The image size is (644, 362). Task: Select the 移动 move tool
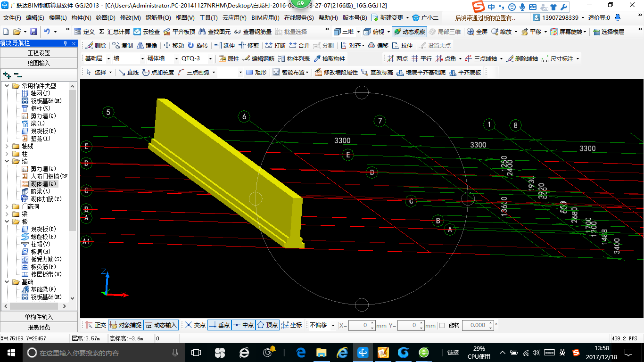click(x=173, y=45)
